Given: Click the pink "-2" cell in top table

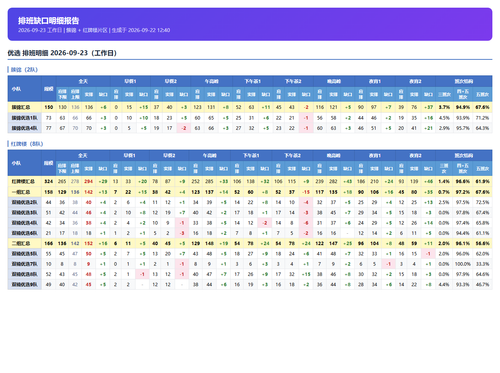Looking at the screenshot, I should coord(184,128).
